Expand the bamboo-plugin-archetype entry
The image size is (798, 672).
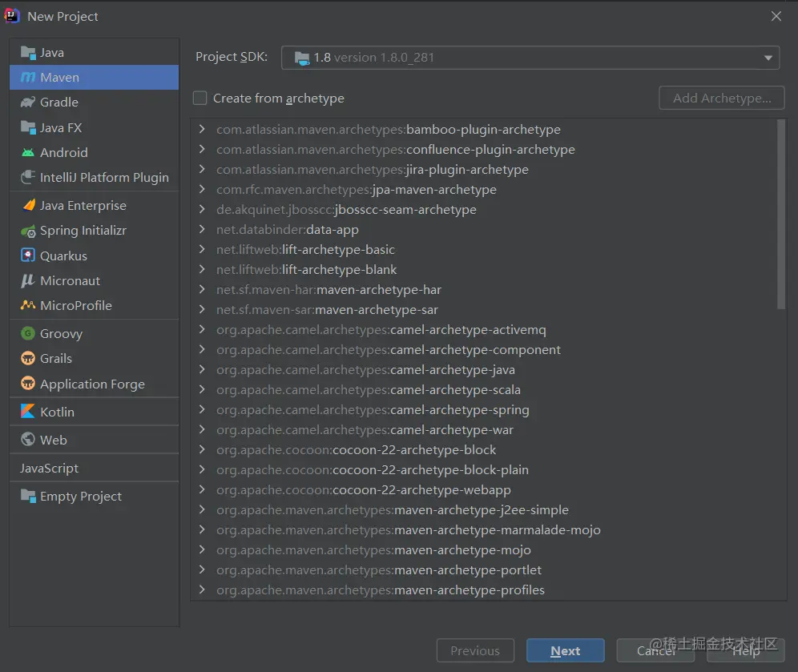pos(202,130)
